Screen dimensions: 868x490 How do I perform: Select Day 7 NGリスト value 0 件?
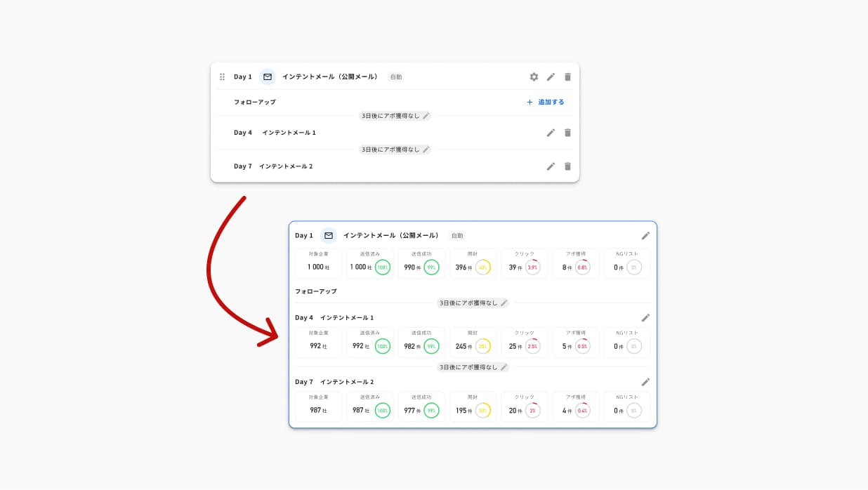(x=619, y=411)
